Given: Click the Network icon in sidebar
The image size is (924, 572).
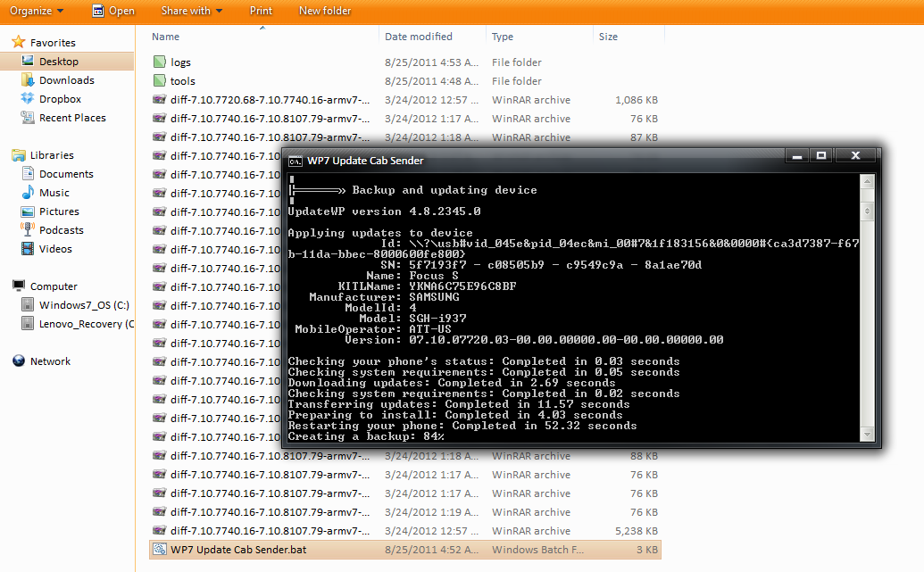Looking at the screenshot, I should click(18, 361).
